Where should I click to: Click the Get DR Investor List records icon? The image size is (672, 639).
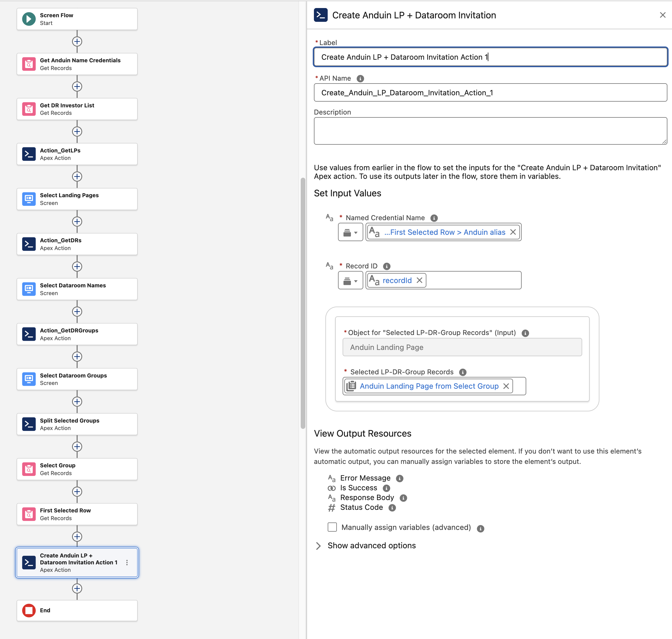[x=29, y=109]
